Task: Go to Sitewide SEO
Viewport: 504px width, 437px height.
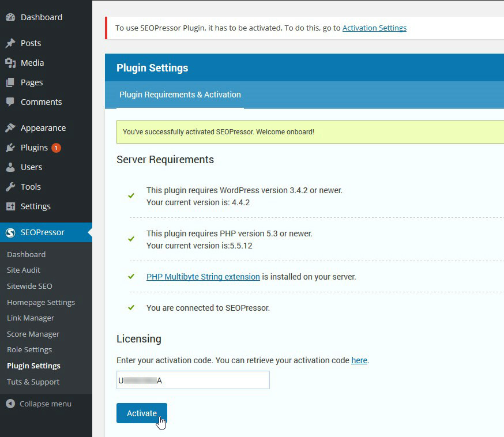Action: 29,287
